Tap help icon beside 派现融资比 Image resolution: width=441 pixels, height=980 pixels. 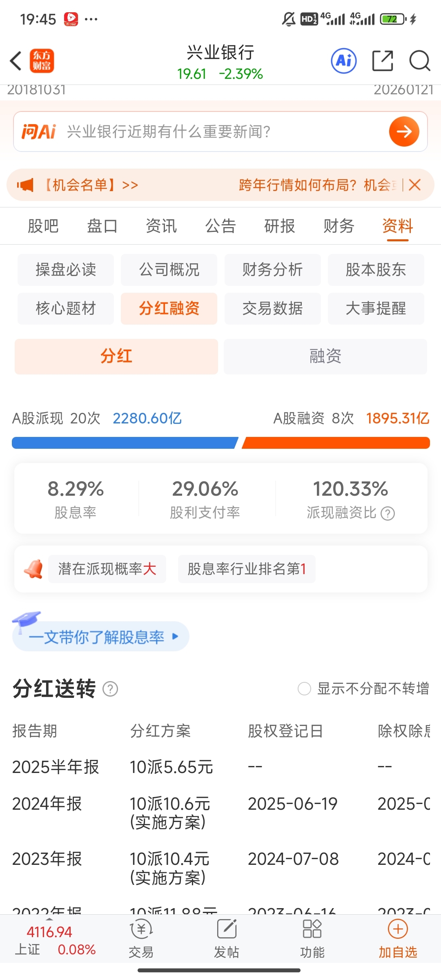click(x=388, y=513)
